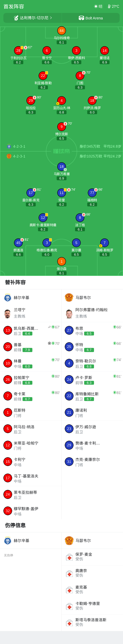
Task: Open injured player 卡勒姆-亨德里 entry
Action: pyautogui.click(x=92, y=606)
